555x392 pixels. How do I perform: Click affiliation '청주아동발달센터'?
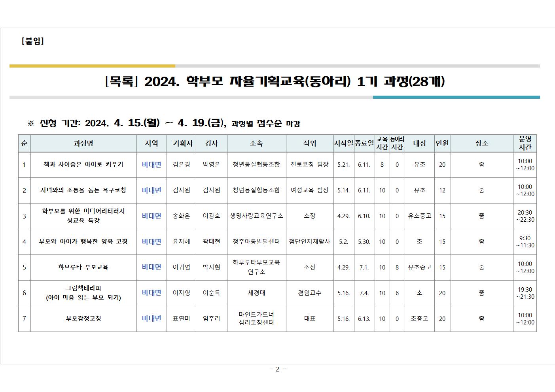pos(256,241)
